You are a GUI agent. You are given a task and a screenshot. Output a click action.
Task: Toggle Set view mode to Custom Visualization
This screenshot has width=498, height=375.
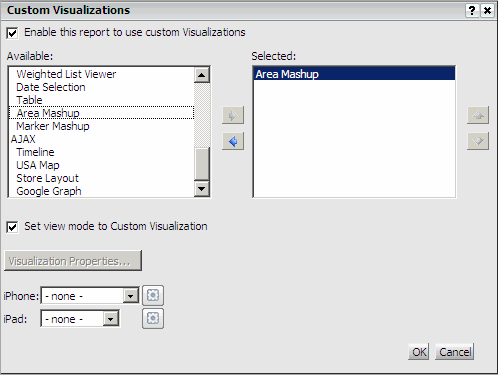(x=12, y=227)
